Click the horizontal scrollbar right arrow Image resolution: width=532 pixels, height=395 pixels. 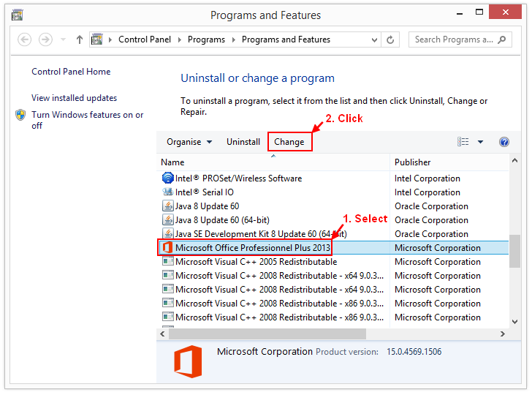(x=502, y=334)
